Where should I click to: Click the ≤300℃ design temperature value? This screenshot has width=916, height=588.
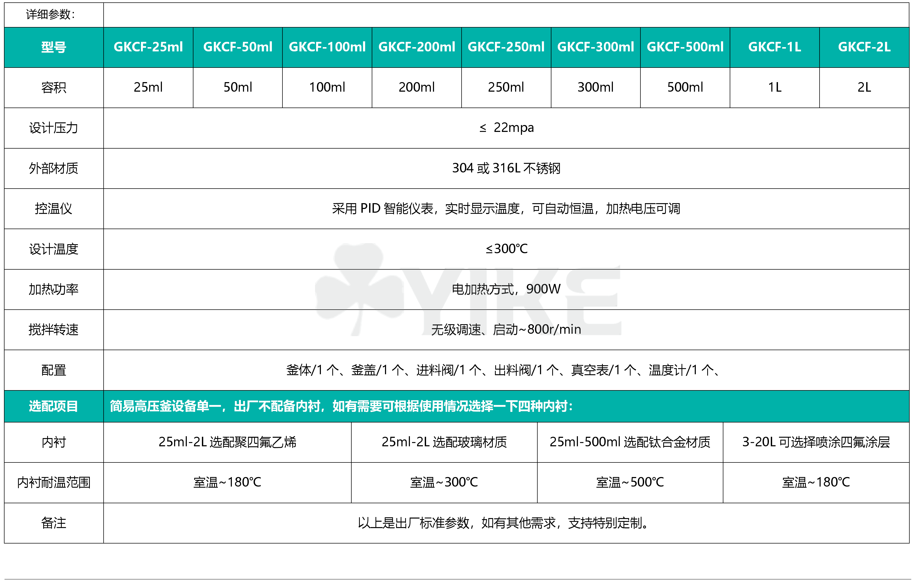coord(506,249)
